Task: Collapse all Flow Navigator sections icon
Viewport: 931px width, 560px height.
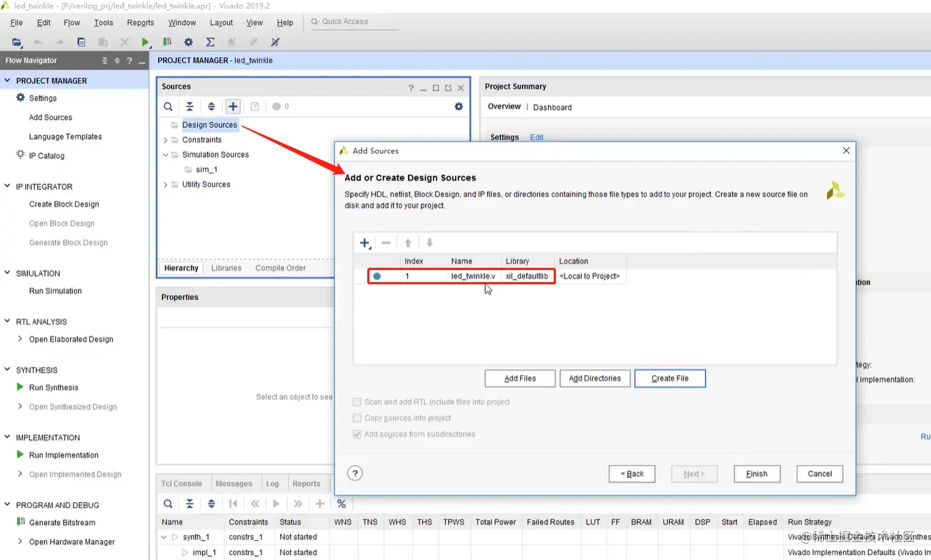Action: point(105,61)
